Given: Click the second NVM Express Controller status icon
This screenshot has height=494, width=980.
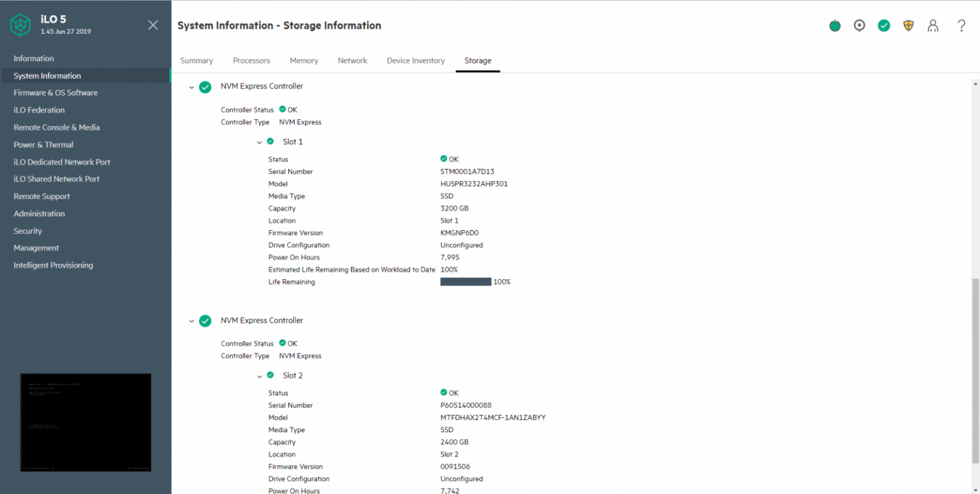Looking at the screenshot, I should [205, 321].
